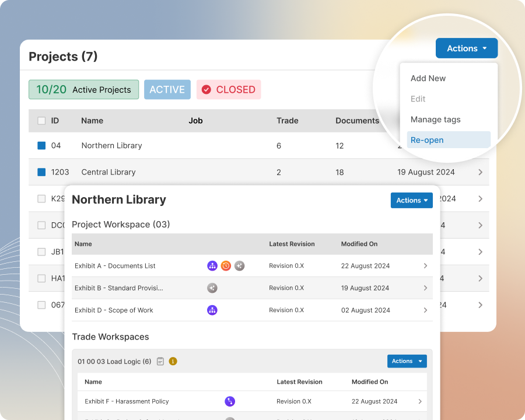525x420 pixels.
Task: Open the Exhibit D row chevron
Action: [x=426, y=310]
